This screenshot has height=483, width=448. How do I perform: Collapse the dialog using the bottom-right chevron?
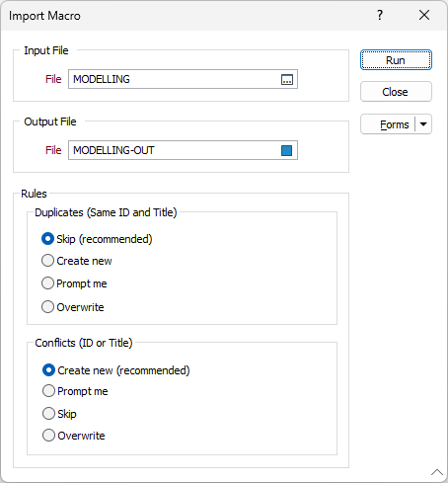pos(437,472)
